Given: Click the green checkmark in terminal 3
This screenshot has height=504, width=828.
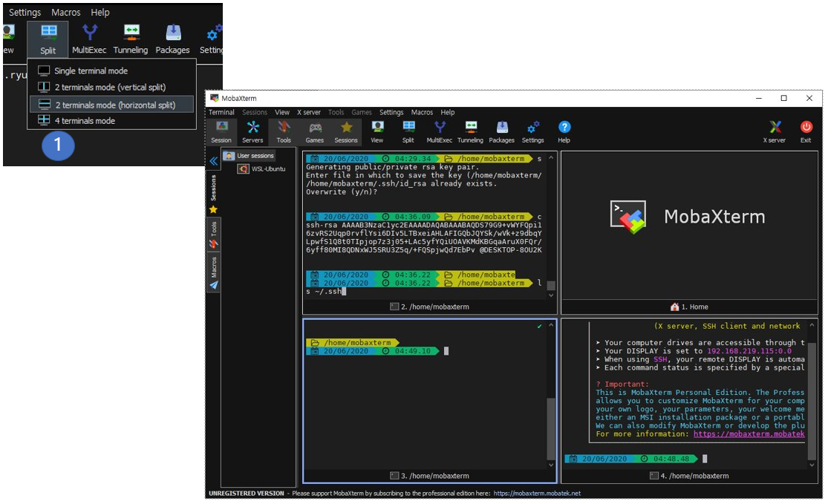Looking at the screenshot, I should 539,326.
